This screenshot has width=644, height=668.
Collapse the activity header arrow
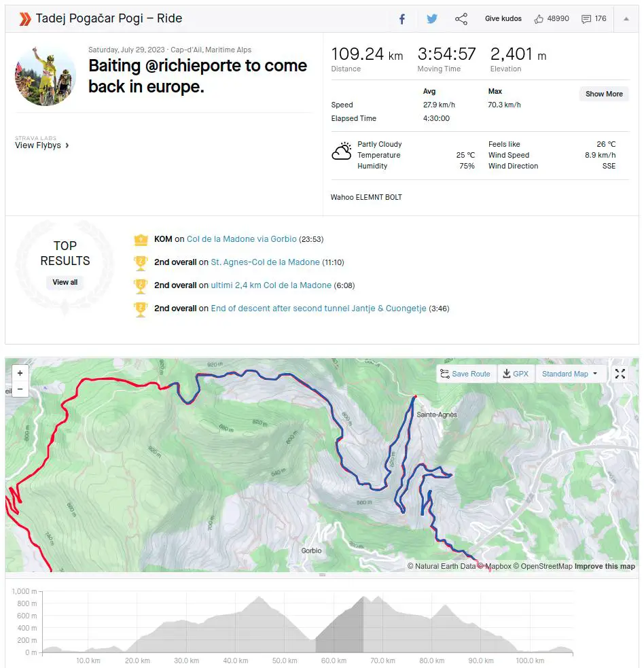click(x=626, y=19)
